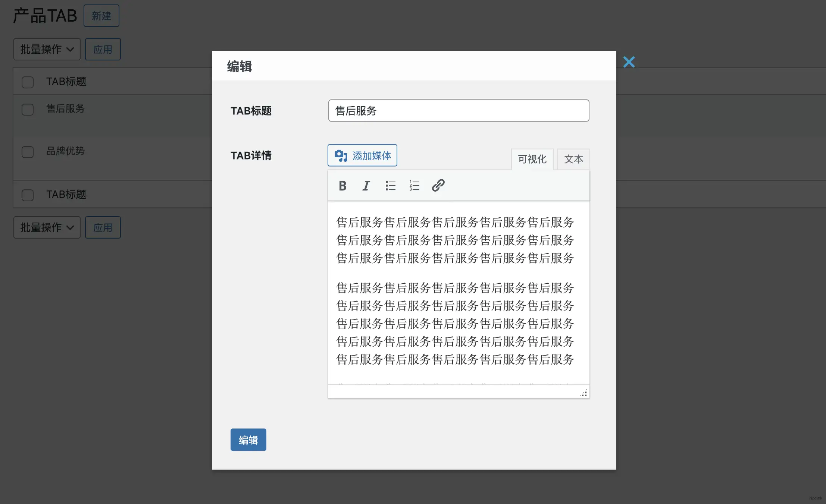The height and width of the screenshot is (504, 826).
Task: Click the resize handle of the editor
Action: click(x=584, y=393)
